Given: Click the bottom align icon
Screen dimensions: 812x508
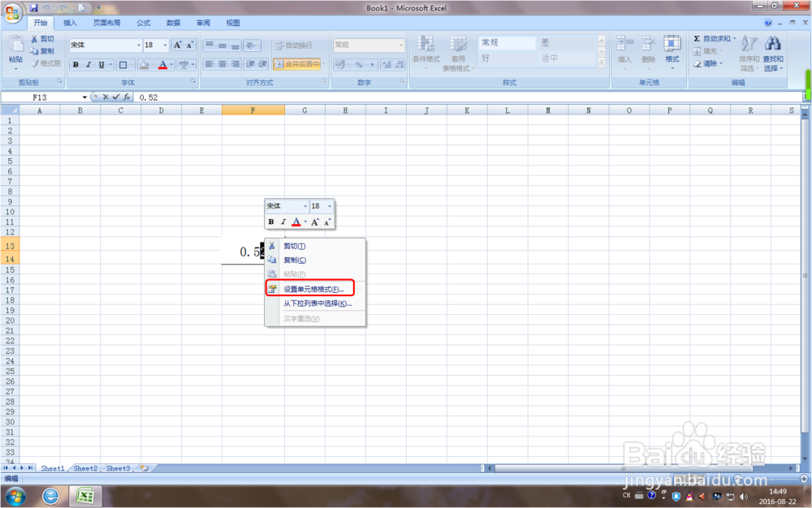Looking at the screenshot, I should pyautogui.click(x=235, y=45).
